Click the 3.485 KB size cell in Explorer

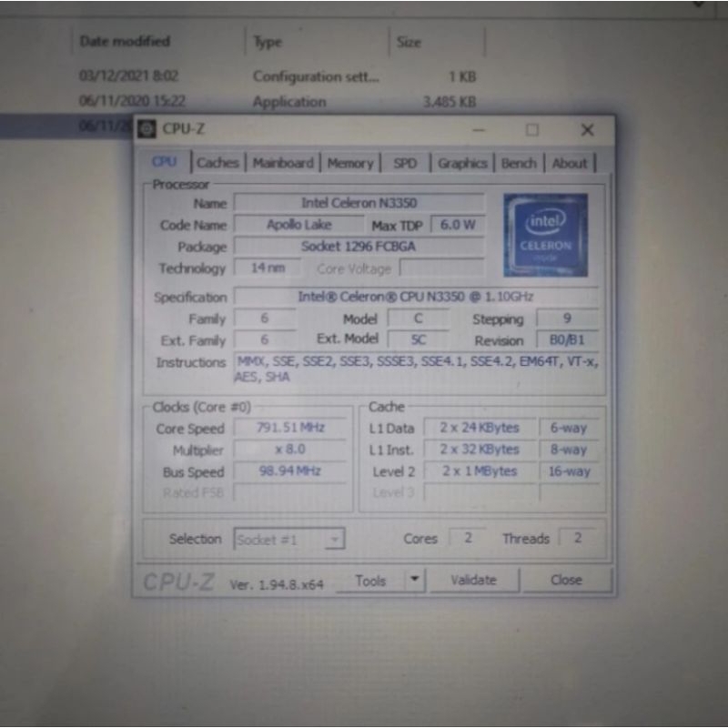click(450, 102)
